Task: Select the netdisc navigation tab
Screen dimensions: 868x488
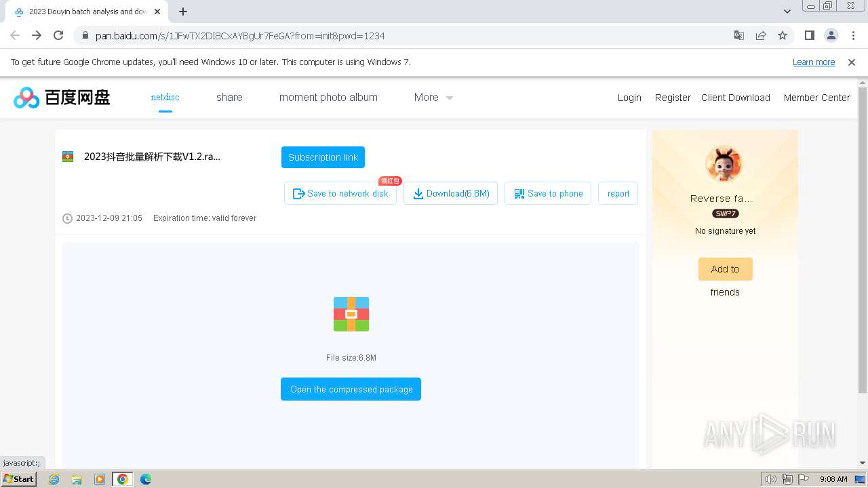Action: click(165, 97)
